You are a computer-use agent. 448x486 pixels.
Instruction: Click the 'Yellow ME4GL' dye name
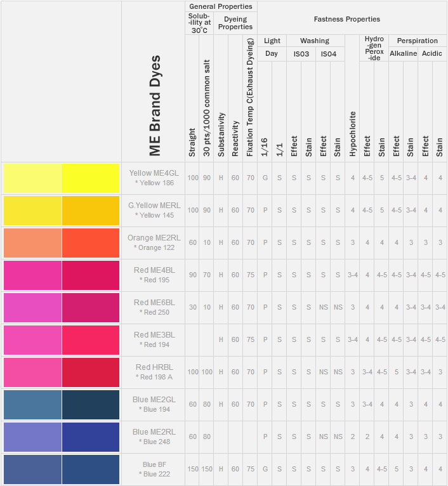pos(154,173)
